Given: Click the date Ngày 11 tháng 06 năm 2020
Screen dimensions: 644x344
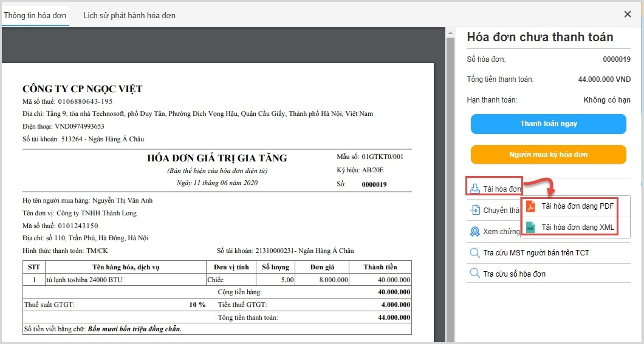Looking at the screenshot, I should (218, 183).
